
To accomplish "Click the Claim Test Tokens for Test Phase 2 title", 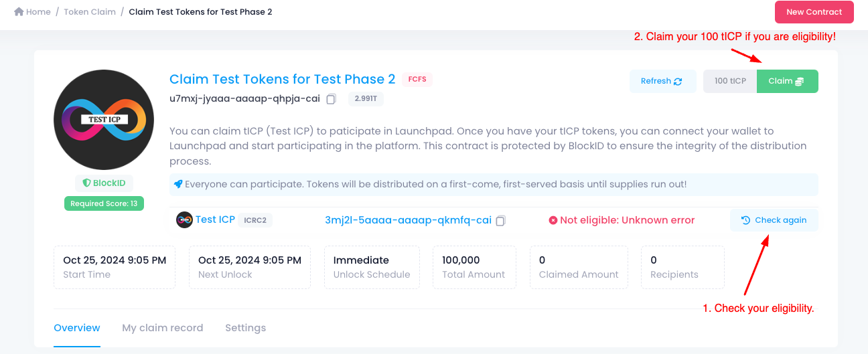I will (x=282, y=79).
